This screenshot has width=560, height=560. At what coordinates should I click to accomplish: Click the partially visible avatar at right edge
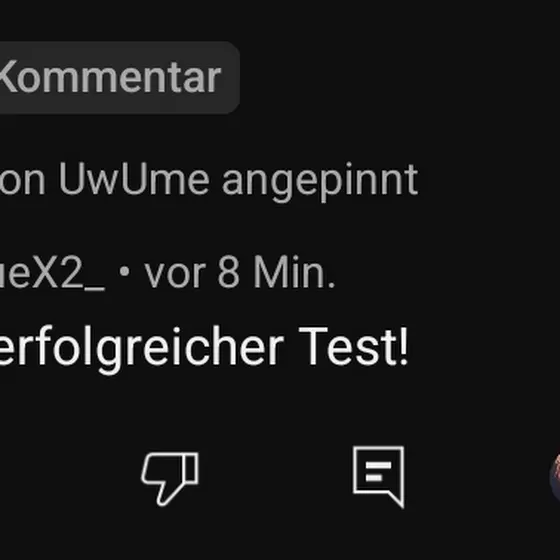(555, 479)
